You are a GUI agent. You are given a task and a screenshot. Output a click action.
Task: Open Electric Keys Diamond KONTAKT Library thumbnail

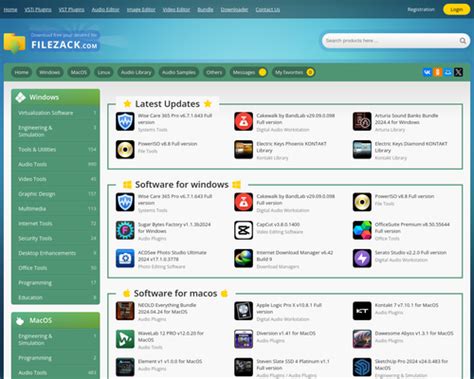click(362, 149)
